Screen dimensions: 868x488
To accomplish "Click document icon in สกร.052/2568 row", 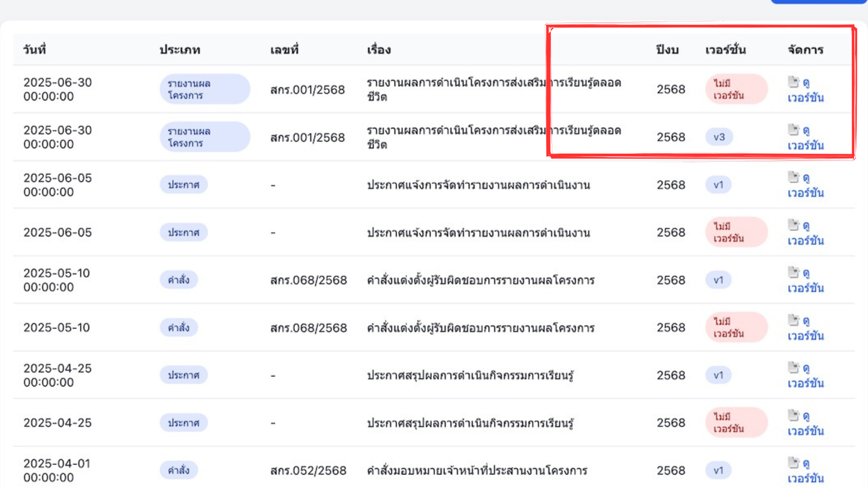I will click(793, 463).
